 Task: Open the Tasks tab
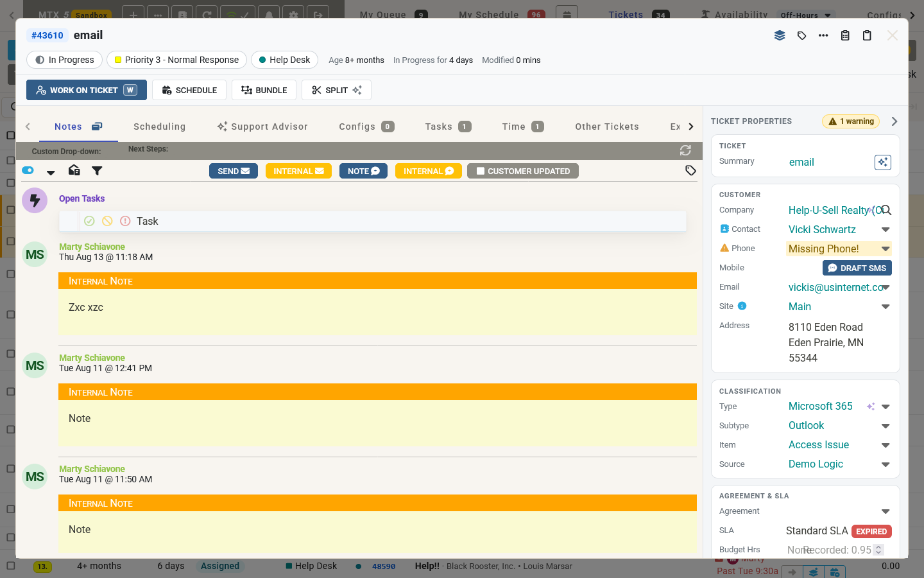[448, 127]
